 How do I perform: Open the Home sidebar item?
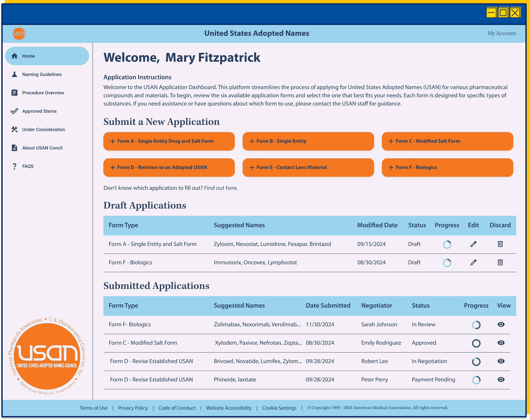click(47, 56)
